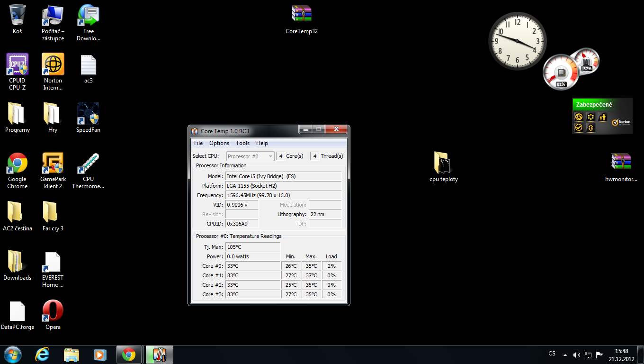Click the checkmark circle icon in Norton gadget
Image resolution: width=644 pixels, height=364 pixels.
(x=579, y=128)
